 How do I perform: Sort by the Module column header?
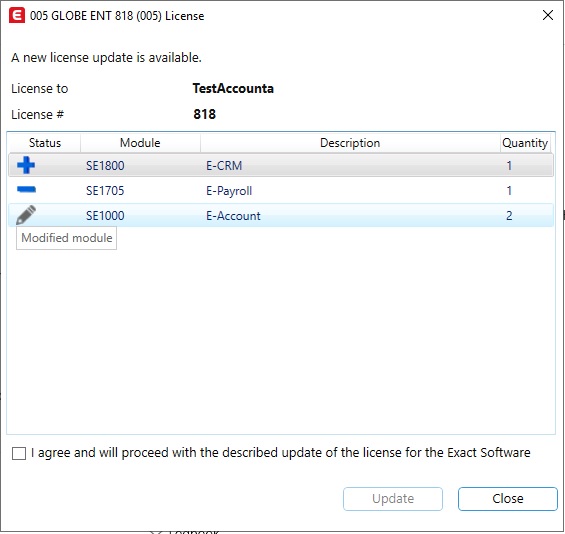pos(140,143)
